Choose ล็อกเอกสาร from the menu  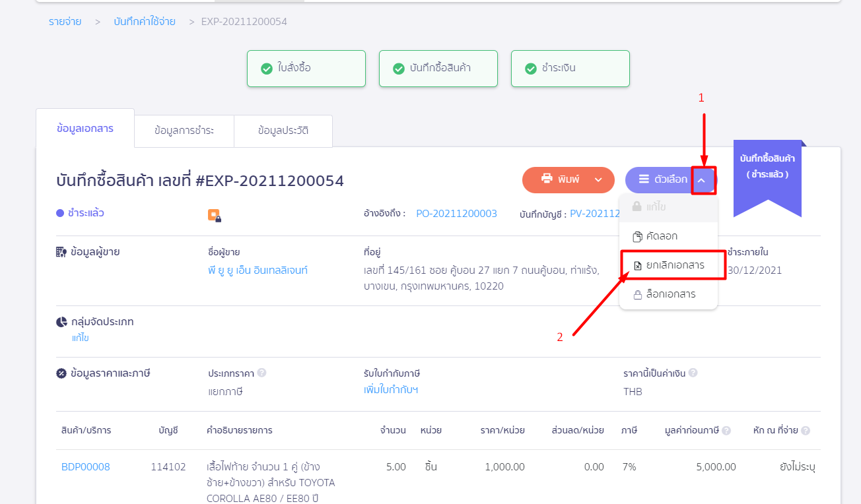[x=668, y=294]
